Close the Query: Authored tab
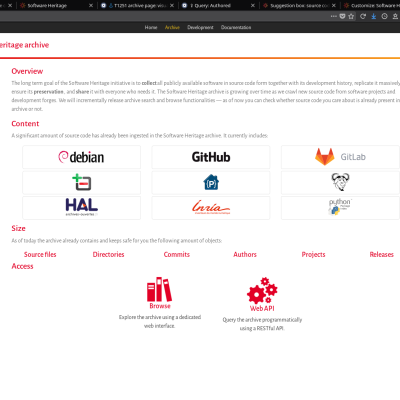400x400 pixels. click(253, 6)
